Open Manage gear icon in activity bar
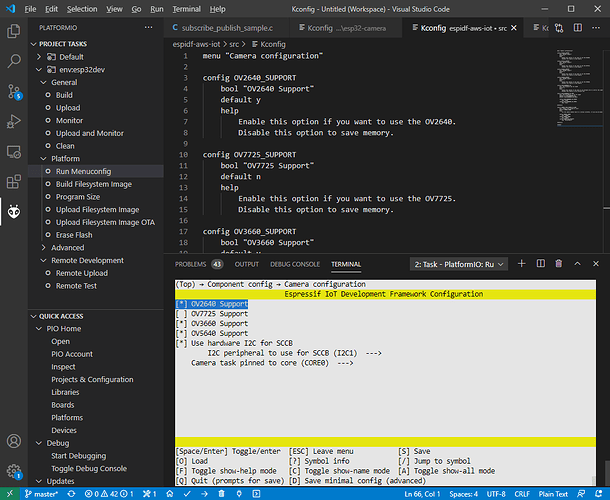 click(14, 471)
